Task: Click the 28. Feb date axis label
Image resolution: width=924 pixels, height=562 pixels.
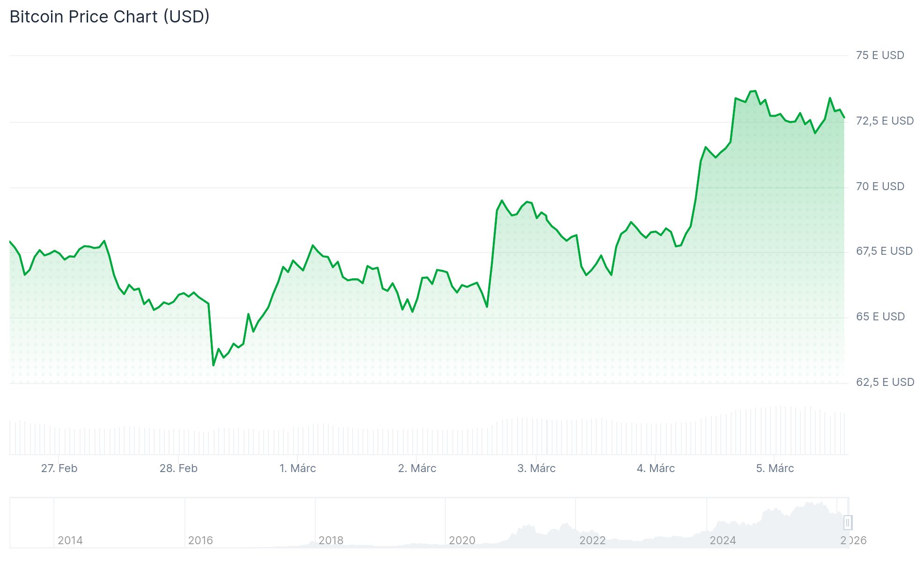Action: point(178,468)
